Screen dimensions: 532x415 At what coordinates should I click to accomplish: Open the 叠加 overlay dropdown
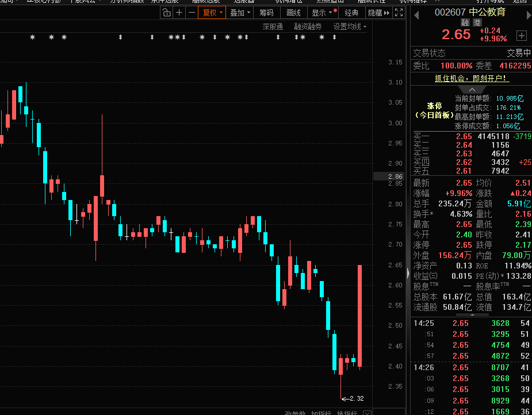click(x=240, y=13)
